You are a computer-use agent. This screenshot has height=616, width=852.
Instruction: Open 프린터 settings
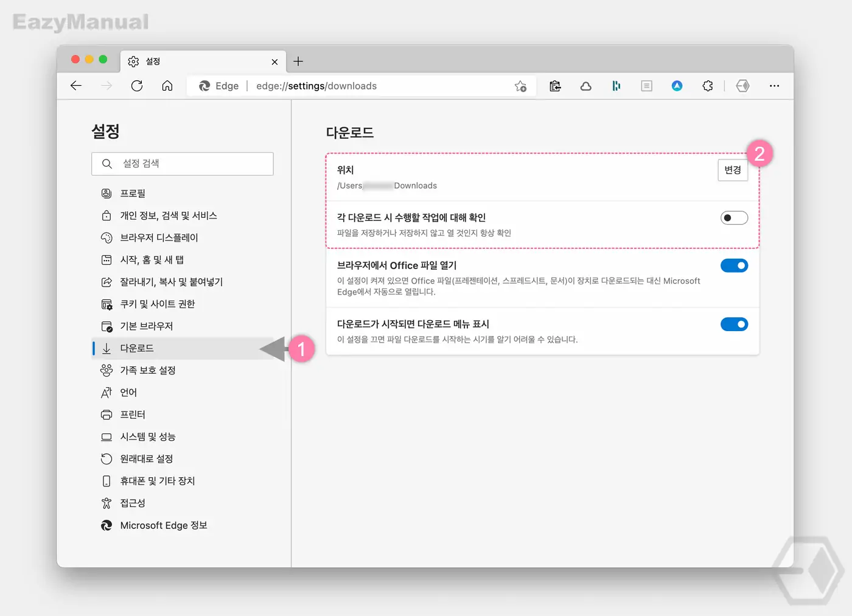183,415
